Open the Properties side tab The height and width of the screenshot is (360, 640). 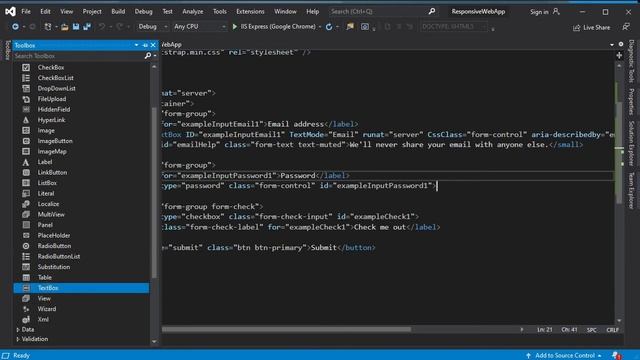tap(631, 101)
